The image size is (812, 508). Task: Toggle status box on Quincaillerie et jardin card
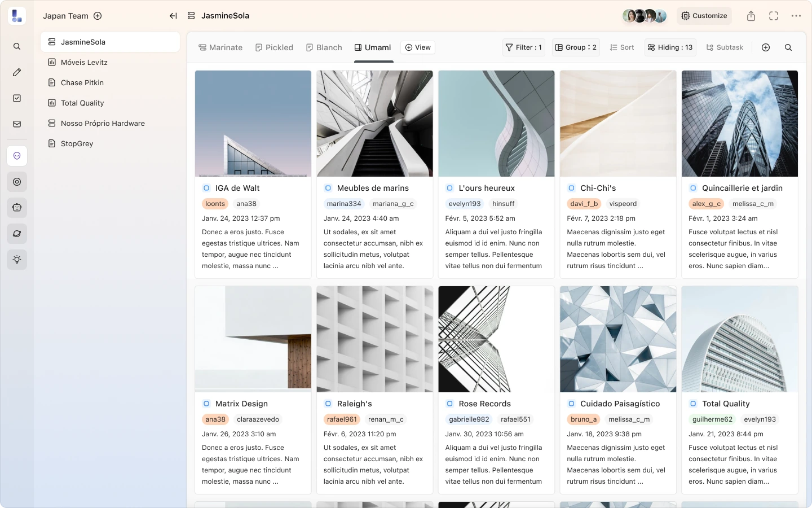[693, 188]
